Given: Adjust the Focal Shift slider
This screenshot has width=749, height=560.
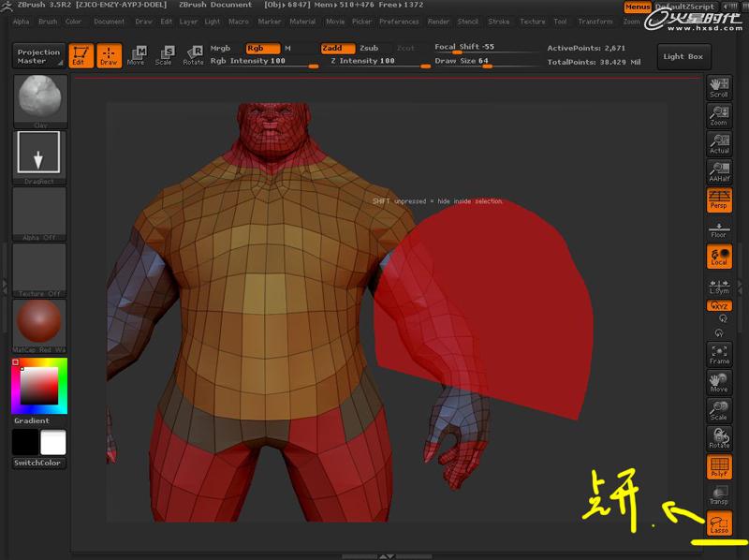Looking at the screenshot, I should 485,47.
